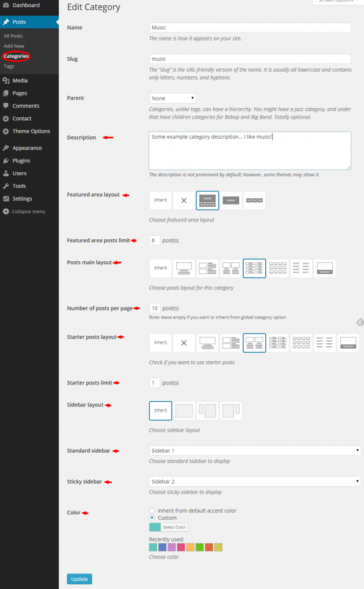The height and width of the screenshot is (589, 364).
Task: Select text-only lines layout in Starter posts layout
Action: coord(325,343)
